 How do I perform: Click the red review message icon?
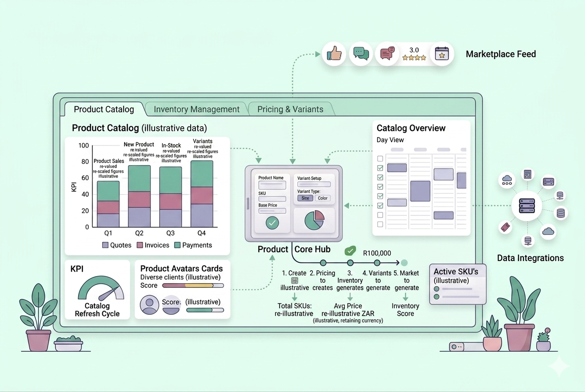coord(387,54)
